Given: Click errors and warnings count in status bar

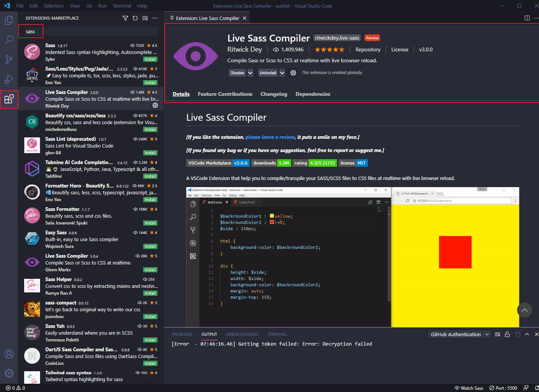Looking at the screenshot, I should (15, 388).
